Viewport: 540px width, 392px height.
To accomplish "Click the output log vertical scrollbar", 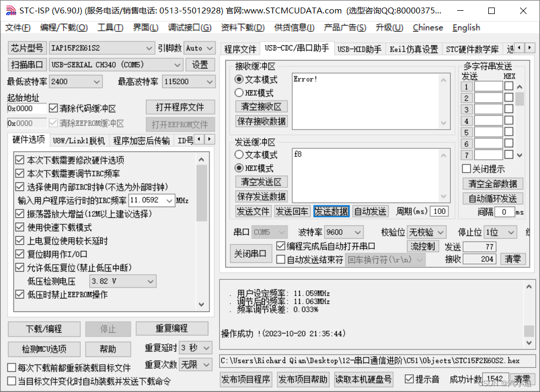I will 529,314.
